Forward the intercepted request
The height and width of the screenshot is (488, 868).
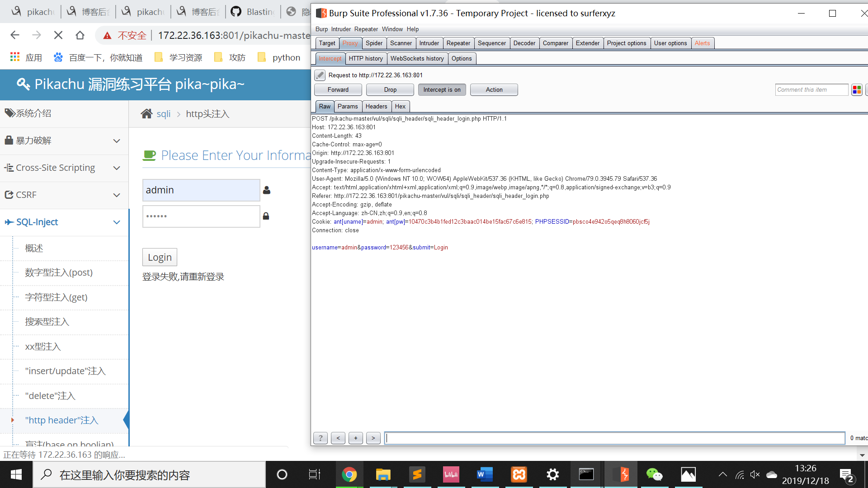(x=338, y=90)
